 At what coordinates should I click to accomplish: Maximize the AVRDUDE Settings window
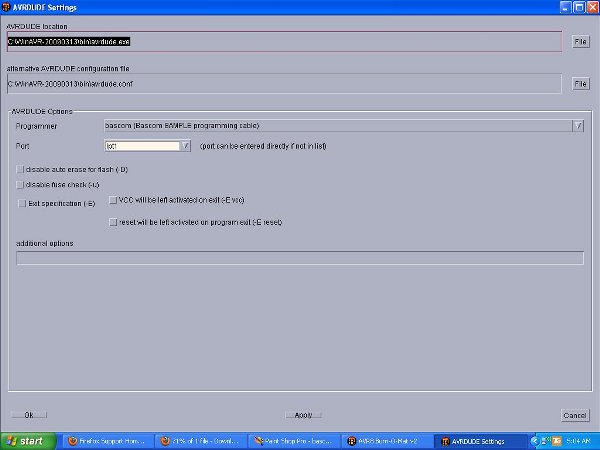[x=579, y=7]
